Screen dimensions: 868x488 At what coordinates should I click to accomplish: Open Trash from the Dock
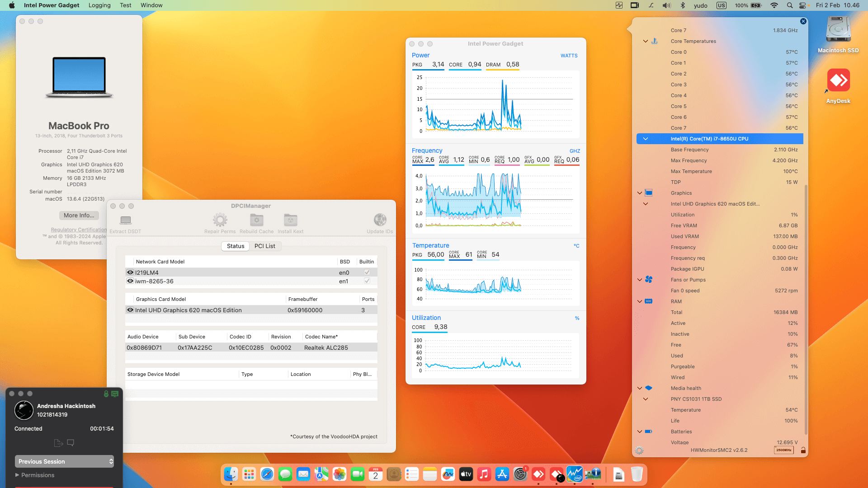[x=637, y=474]
